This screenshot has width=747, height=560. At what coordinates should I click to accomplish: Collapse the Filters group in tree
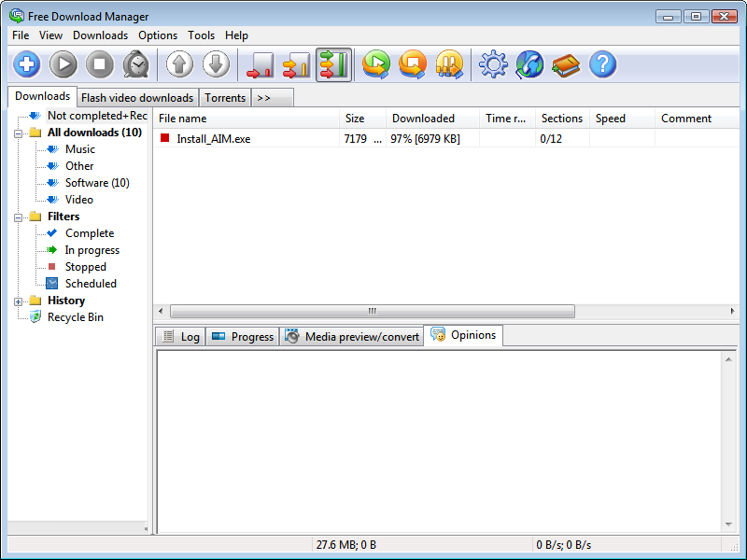click(19, 217)
